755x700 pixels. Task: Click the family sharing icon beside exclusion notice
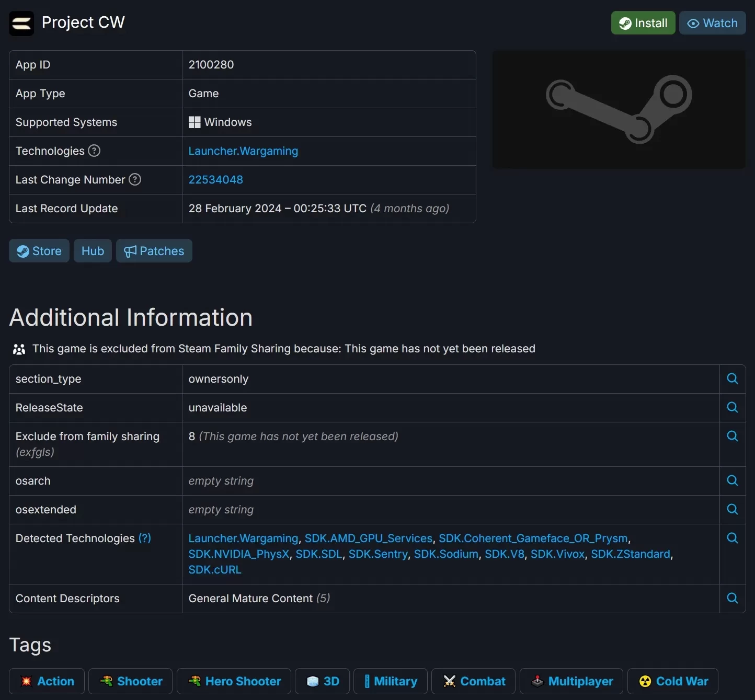coord(19,349)
